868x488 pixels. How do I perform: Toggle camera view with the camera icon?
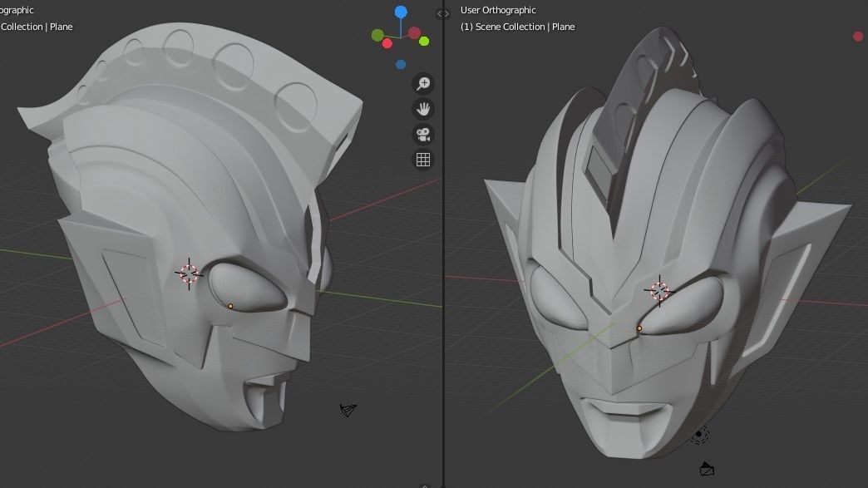(423, 135)
